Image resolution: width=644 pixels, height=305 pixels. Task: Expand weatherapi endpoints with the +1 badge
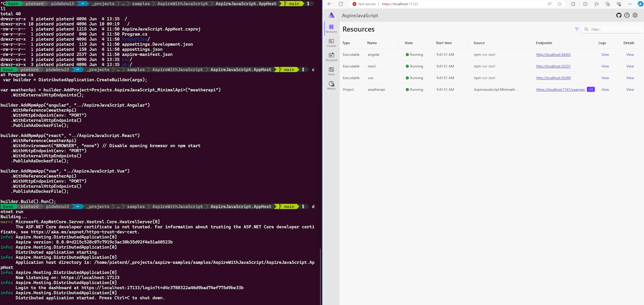pyautogui.click(x=591, y=89)
